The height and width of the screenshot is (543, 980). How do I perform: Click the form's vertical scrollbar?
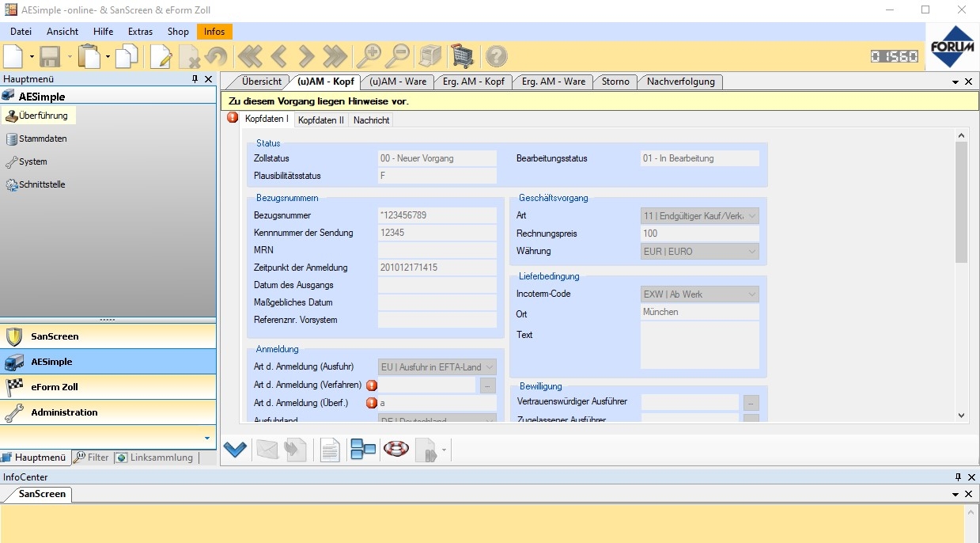(x=961, y=275)
